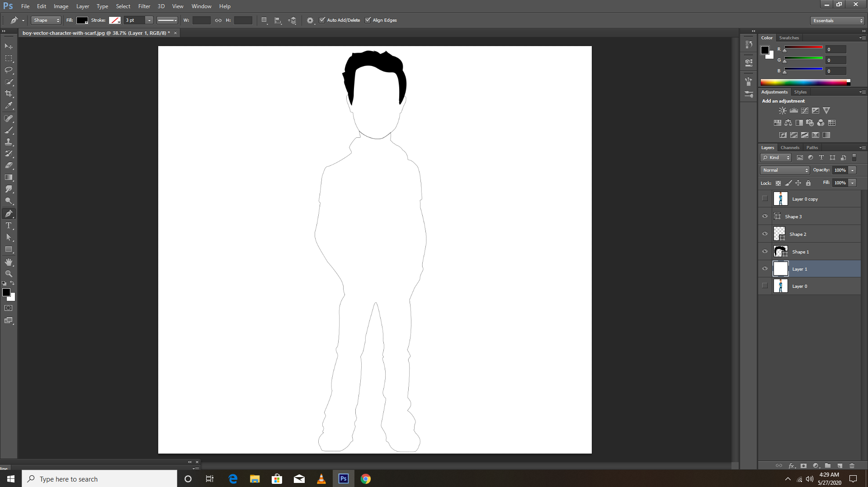Select the Rectangle shape tool

pos(9,249)
